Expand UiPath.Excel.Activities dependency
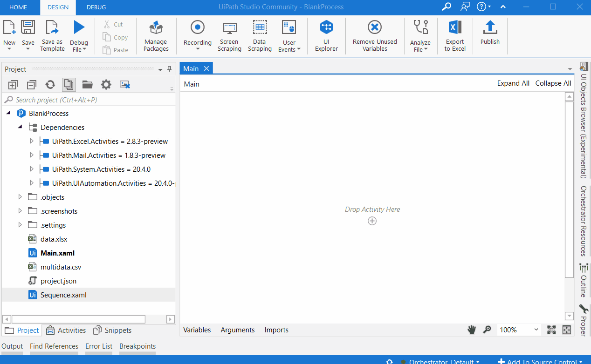This screenshot has width=591, height=364. pyautogui.click(x=32, y=141)
